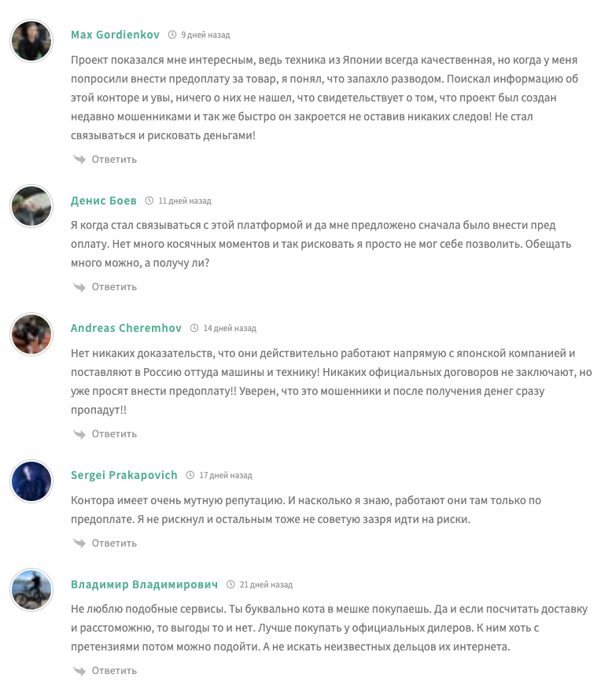Click Денис Боев's avatar picture

click(x=31, y=207)
